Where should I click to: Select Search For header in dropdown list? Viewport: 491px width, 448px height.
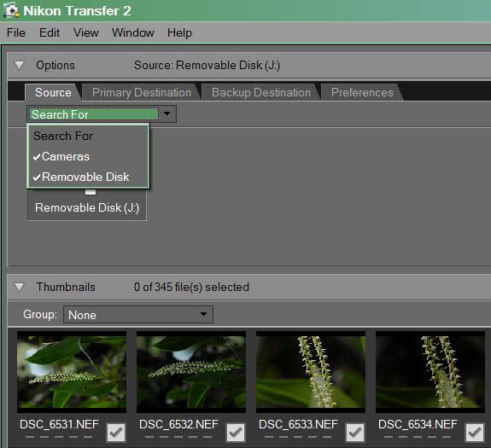point(63,136)
